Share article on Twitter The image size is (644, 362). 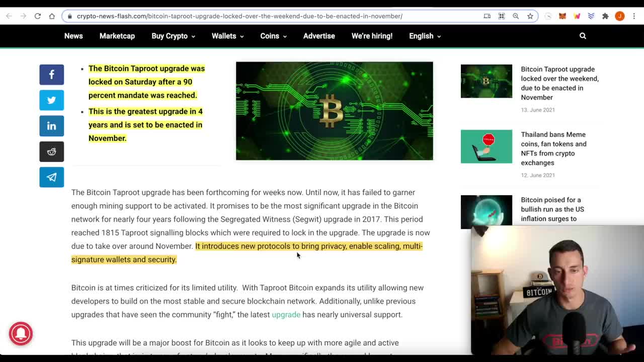coord(52,100)
